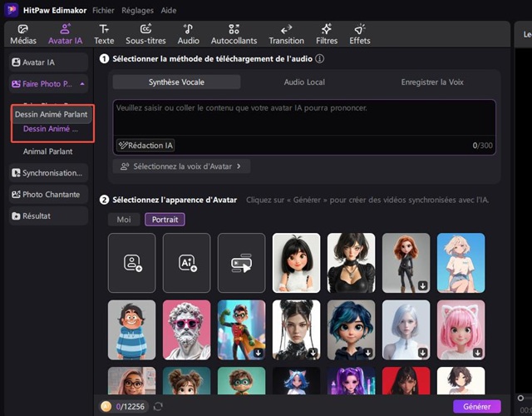The height and width of the screenshot is (416, 532).
Task: Open the Synchronisation sidebar section
Action: coord(48,173)
